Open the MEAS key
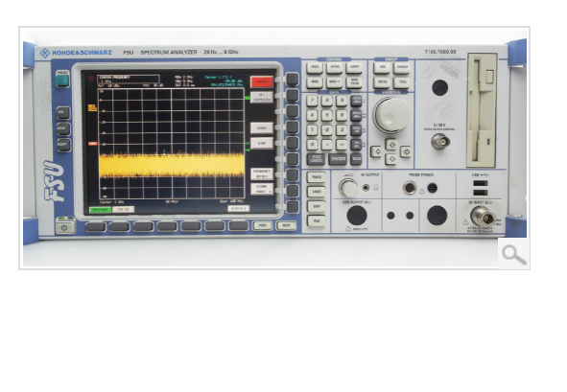Viewport: 567px width, 392px height. click(x=382, y=82)
